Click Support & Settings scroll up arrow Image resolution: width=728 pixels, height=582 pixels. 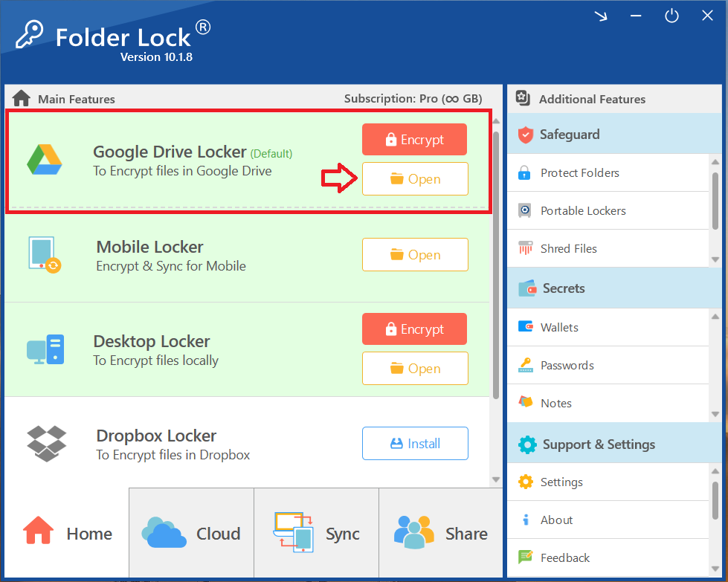(715, 471)
